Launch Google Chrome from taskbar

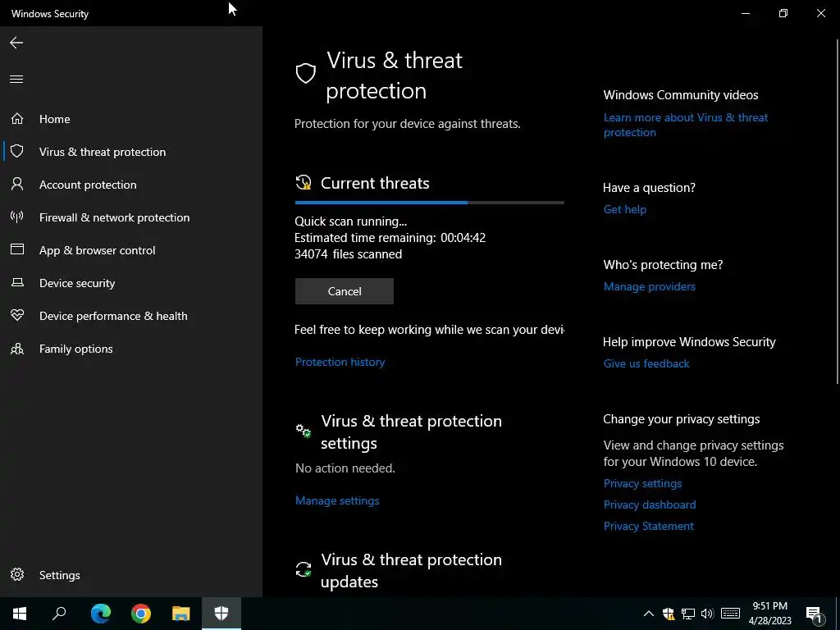tap(141, 614)
